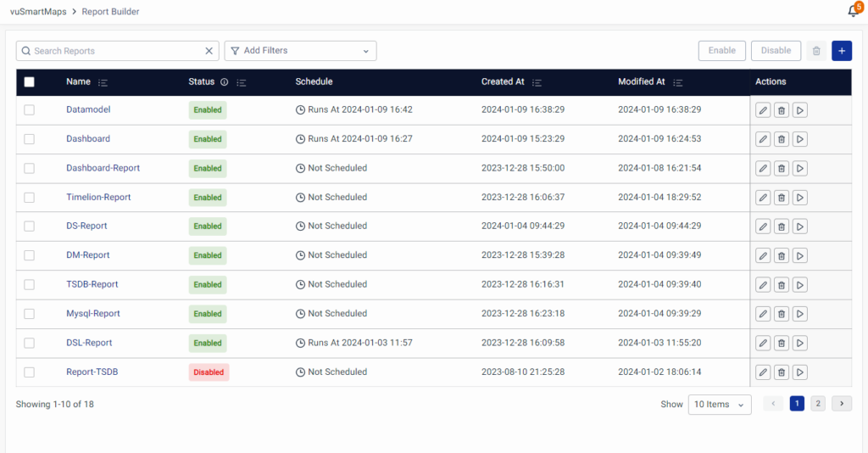Tick the checkbox for DS-Report row
The image size is (868, 453).
pos(30,226)
